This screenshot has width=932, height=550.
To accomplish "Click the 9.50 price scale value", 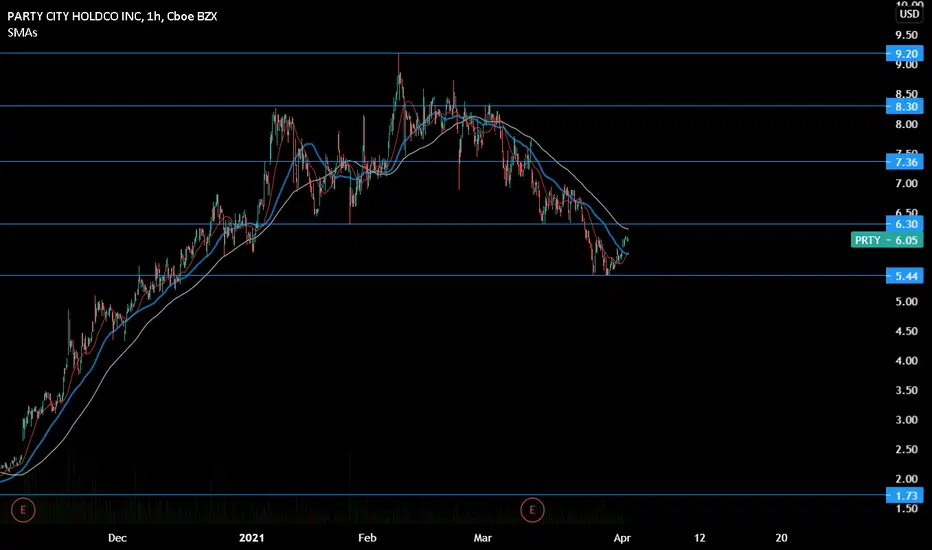I will pos(906,35).
